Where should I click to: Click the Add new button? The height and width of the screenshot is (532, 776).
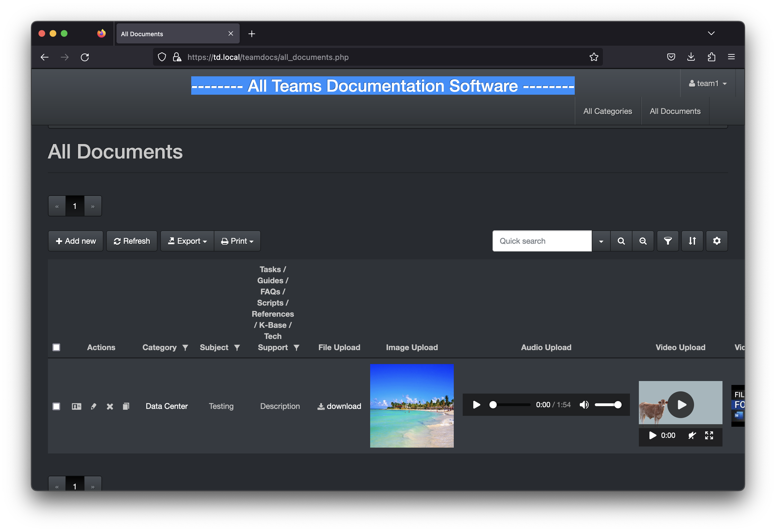[x=76, y=241]
